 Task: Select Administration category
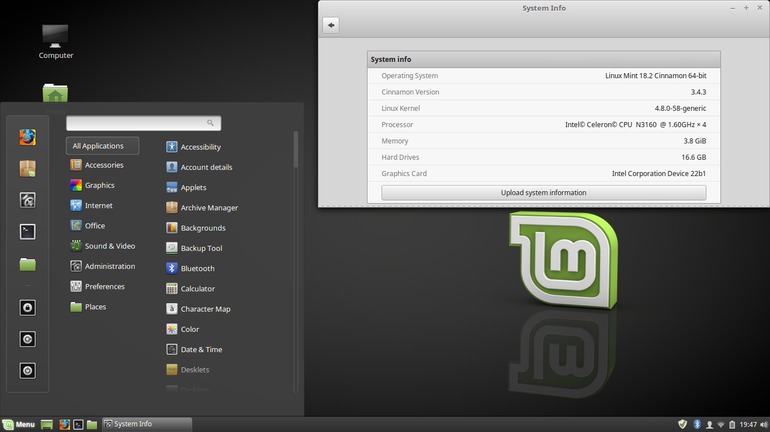pos(103,266)
